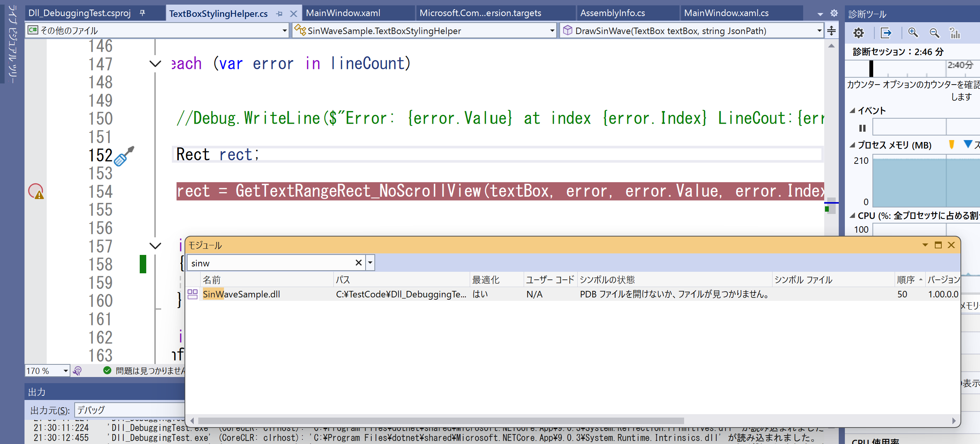Toggle the blue memory indicator in プロセス メモリ header
The height and width of the screenshot is (444, 980).
click(x=967, y=145)
